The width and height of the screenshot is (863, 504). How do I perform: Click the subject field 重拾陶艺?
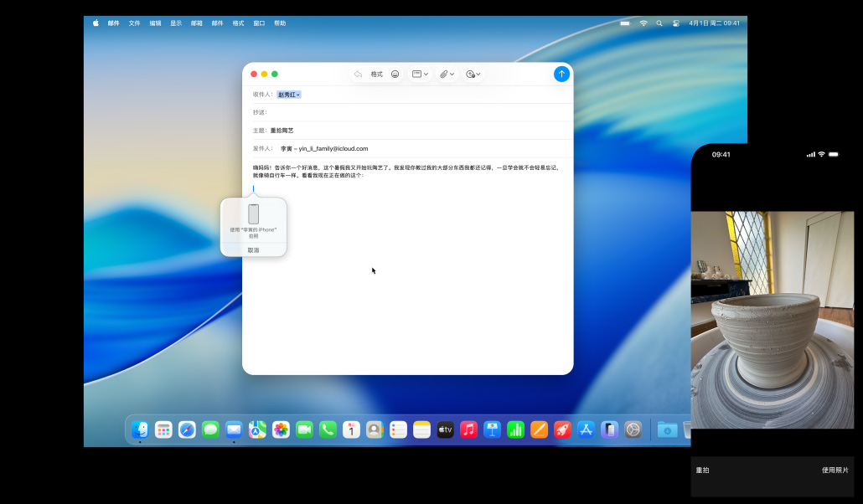282,131
